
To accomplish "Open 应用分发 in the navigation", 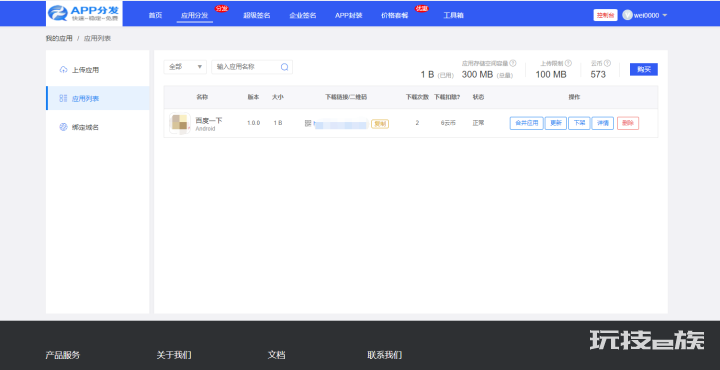I will point(194,16).
